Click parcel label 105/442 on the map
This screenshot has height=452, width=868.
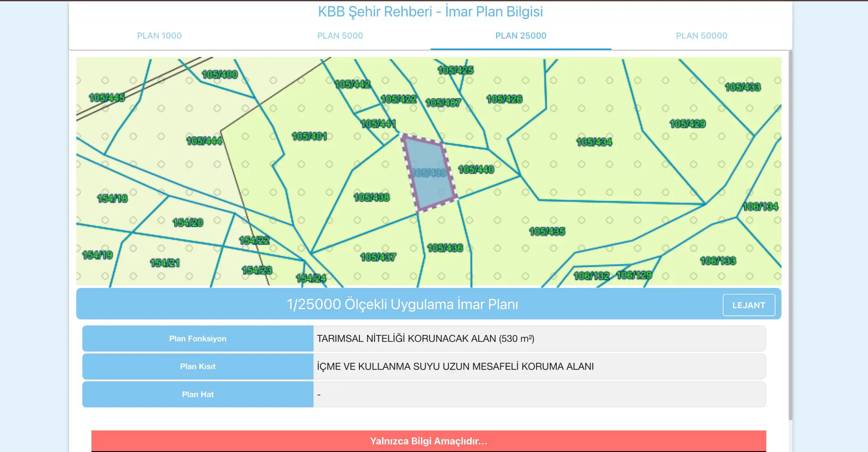[352, 84]
